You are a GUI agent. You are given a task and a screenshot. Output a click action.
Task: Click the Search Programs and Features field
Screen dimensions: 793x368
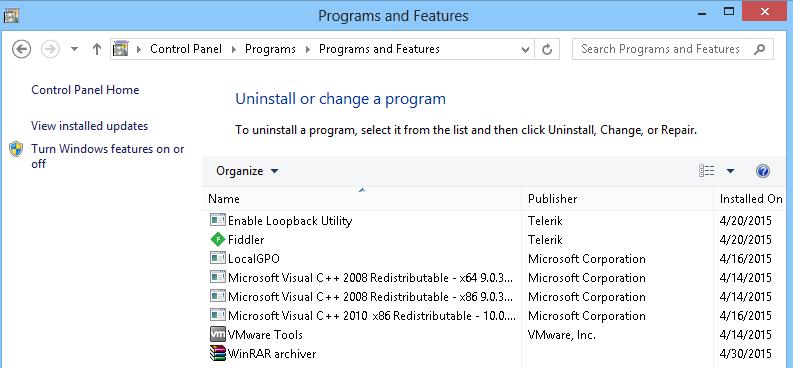click(673, 49)
